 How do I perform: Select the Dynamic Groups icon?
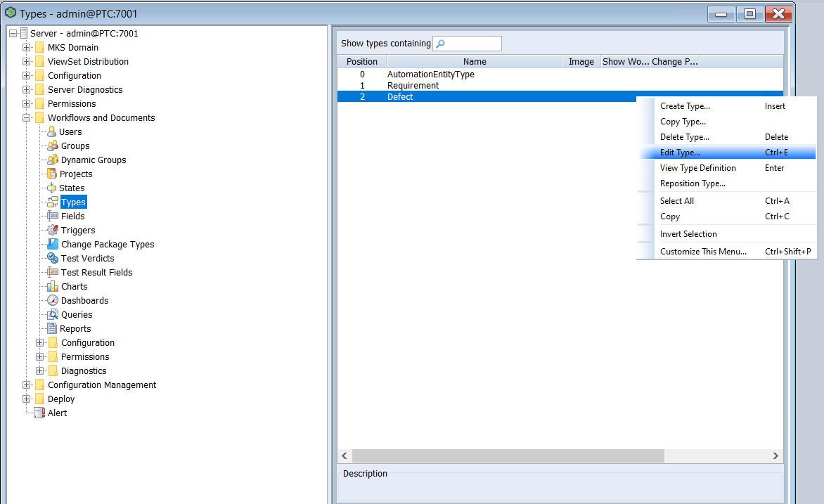point(53,160)
